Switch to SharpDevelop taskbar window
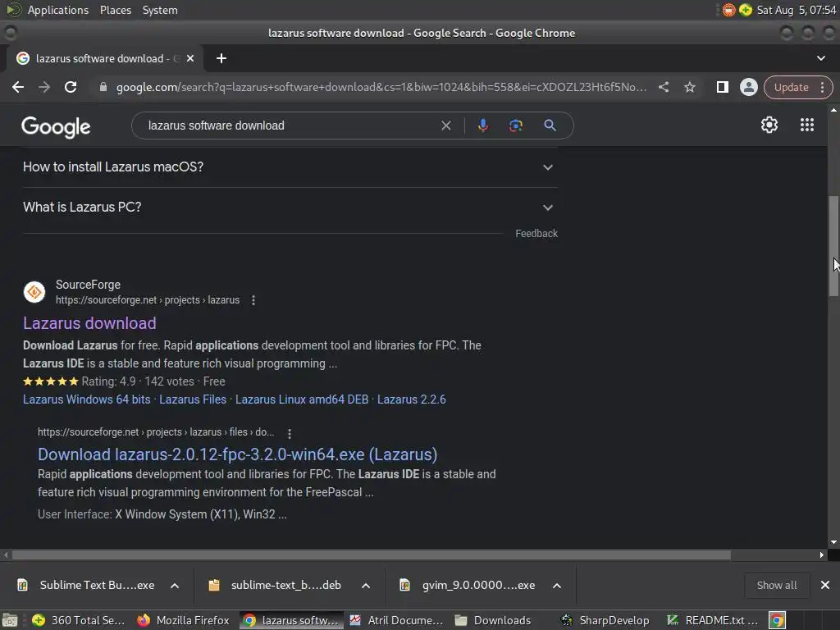Viewport: 840px width, 630px height. pos(605,620)
